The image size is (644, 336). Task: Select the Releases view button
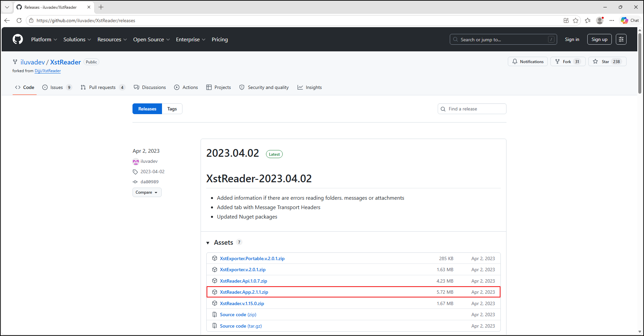coord(147,109)
